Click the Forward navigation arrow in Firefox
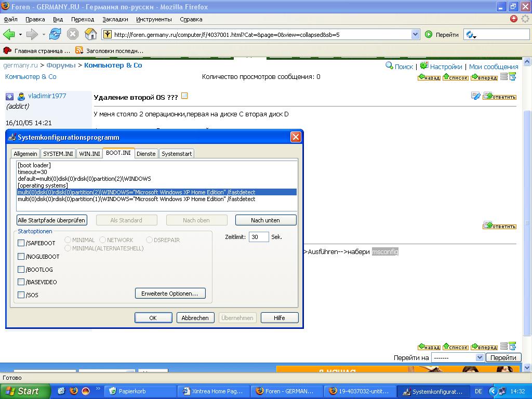 [x=32, y=34]
